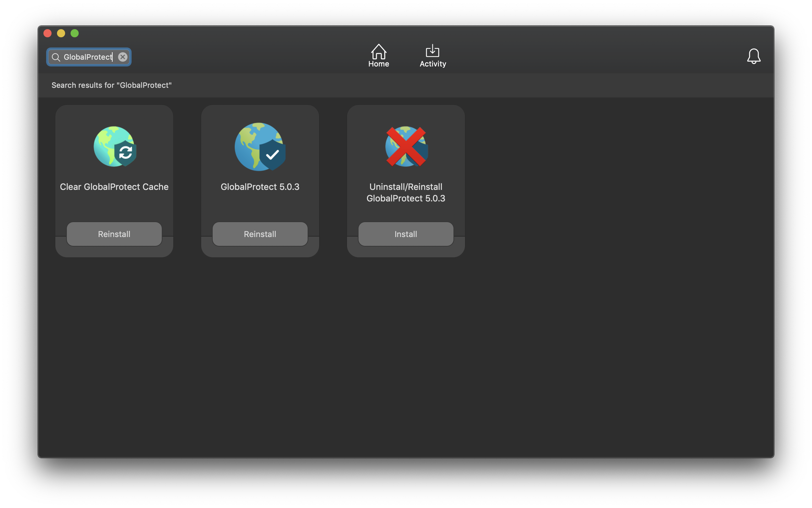
Task: Open the Home tab
Action: 379,56
